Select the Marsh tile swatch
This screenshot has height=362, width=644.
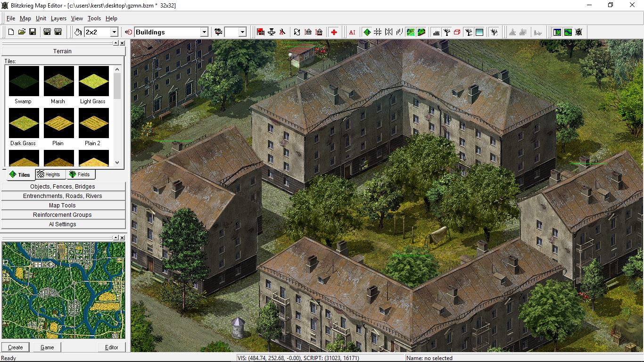click(x=58, y=81)
